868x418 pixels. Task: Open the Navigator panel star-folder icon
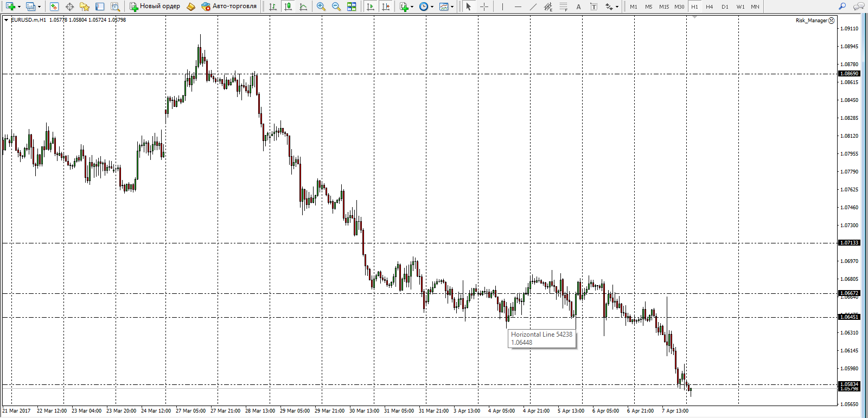pos(85,7)
